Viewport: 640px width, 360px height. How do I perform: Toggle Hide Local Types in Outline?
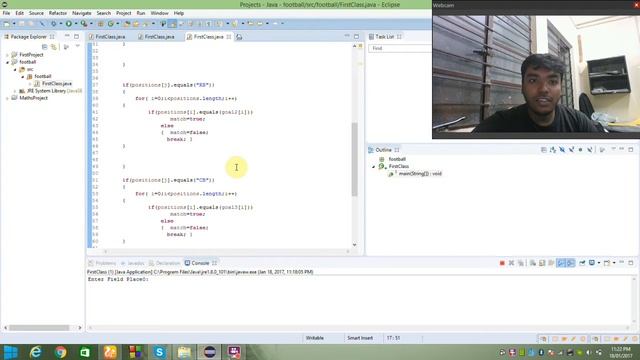[x=590, y=150]
